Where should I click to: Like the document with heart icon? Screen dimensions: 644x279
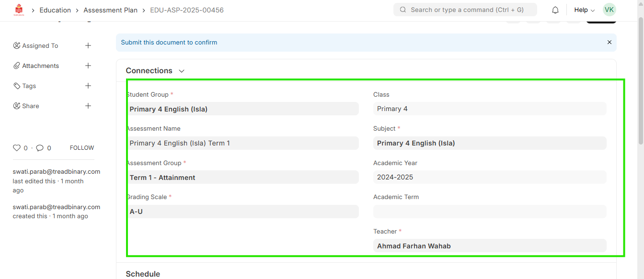[x=17, y=148]
